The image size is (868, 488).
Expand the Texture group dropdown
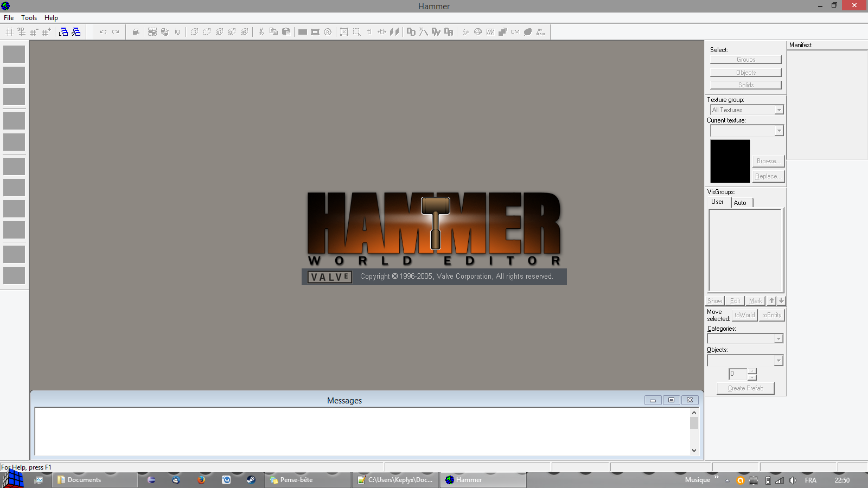(779, 110)
